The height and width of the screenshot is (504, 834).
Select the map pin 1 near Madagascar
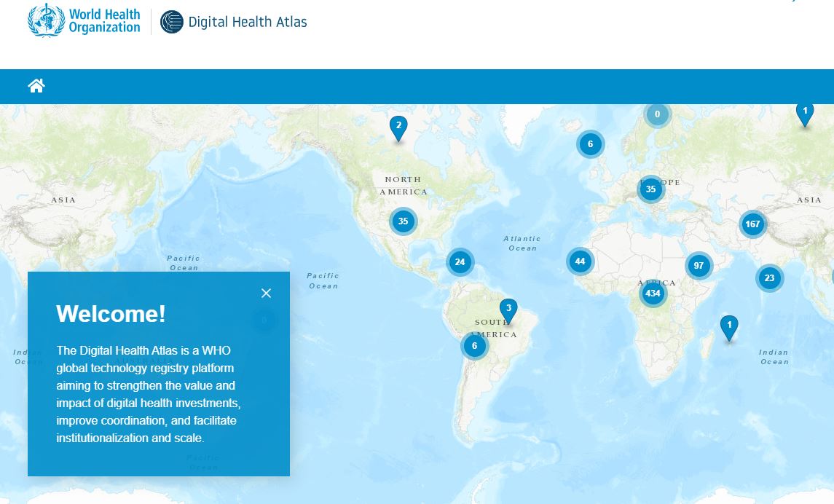tap(729, 328)
